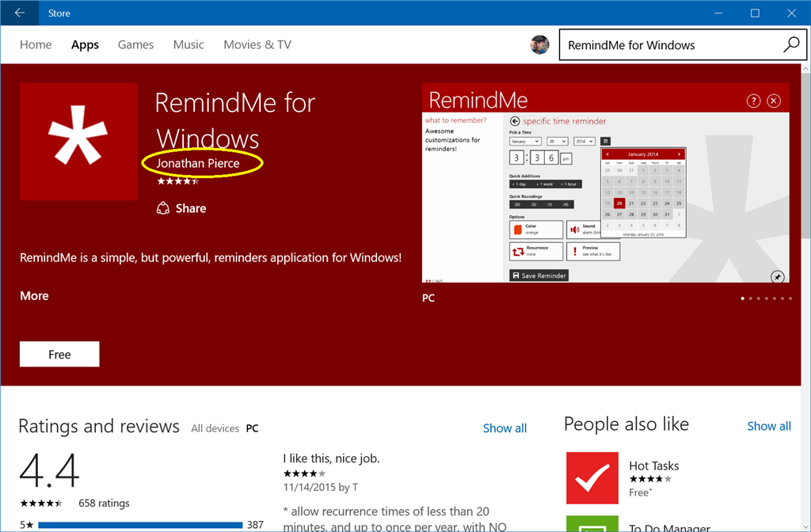Go to Movies & TV tab
811x532 pixels.
[x=257, y=44]
